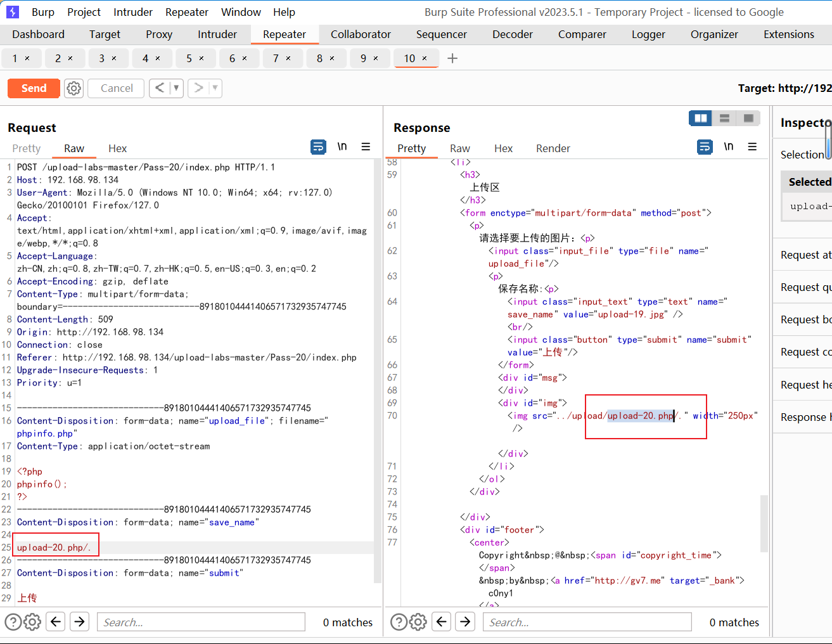Jump to next Request search match

pos(80,622)
